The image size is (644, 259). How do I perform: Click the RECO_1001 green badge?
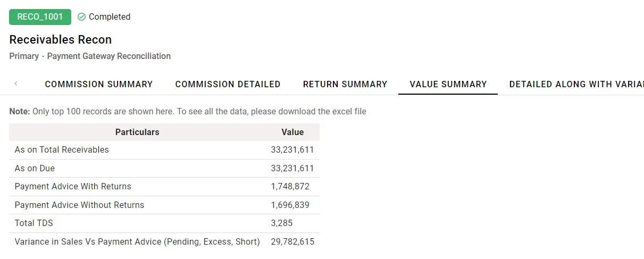[40, 17]
